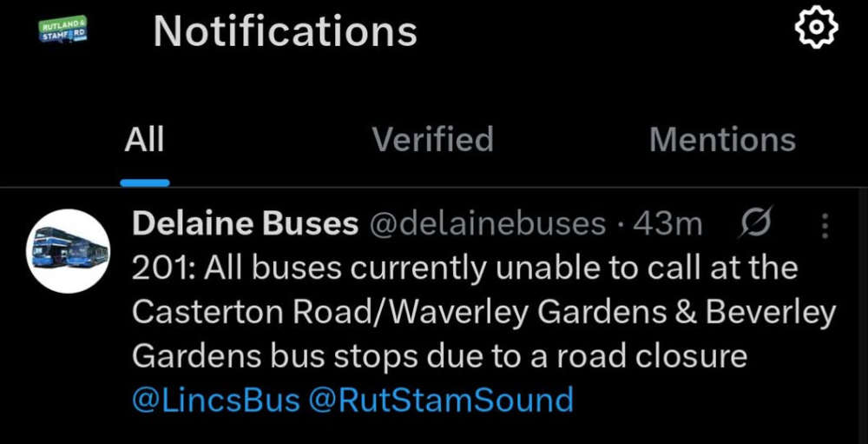This screenshot has height=444, width=868.
Task: Click the blue underline beneath All
Action: pyautogui.click(x=144, y=182)
